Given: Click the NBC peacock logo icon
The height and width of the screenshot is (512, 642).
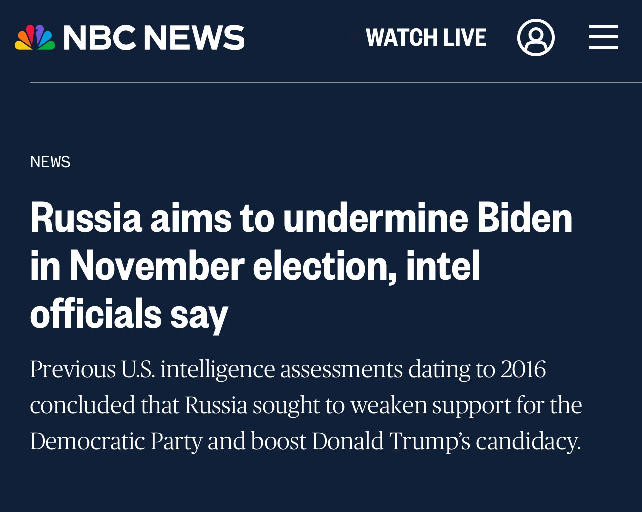Looking at the screenshot, I should (x=35, y=38).
